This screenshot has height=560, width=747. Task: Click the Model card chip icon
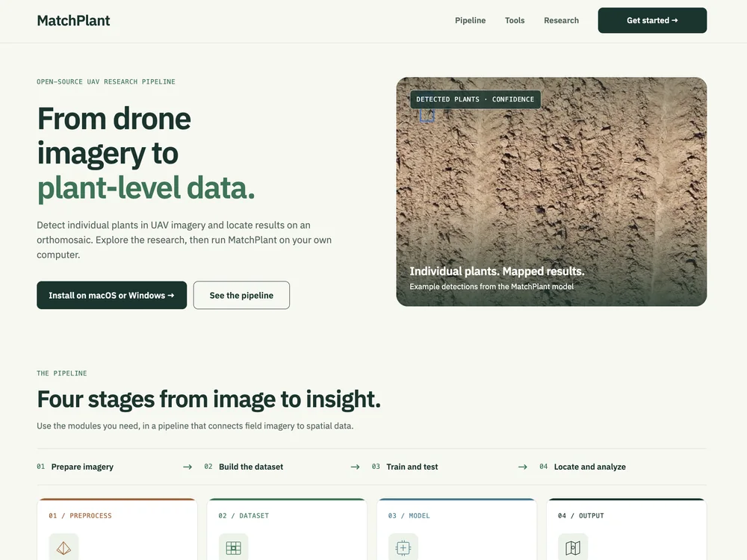point(403,548)
